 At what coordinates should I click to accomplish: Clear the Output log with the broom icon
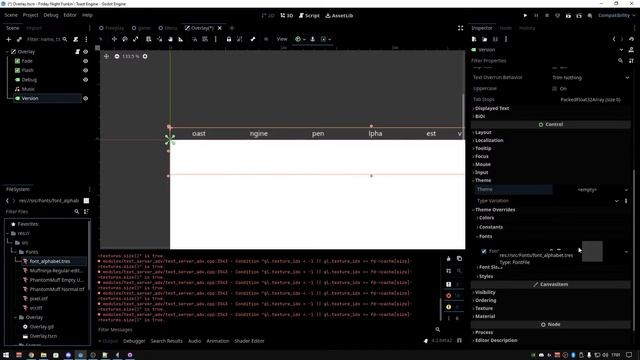pyautogui.click(x=449, y=258)
